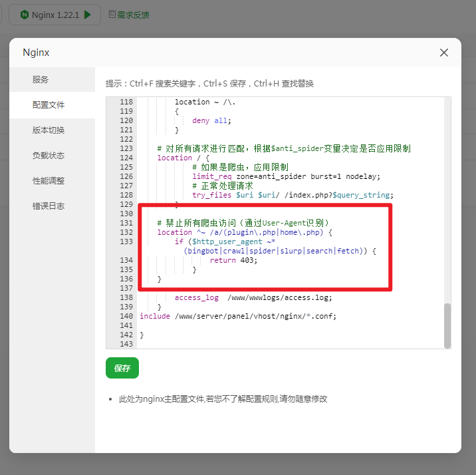
Task: Click the editor's vertical scrollbar
Action: [x=447, y=325]
